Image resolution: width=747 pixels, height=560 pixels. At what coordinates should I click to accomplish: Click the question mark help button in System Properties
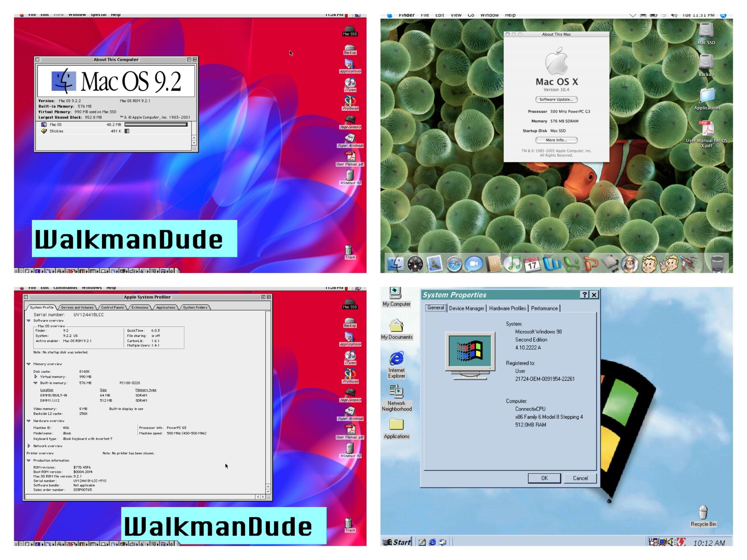point(584,295)
